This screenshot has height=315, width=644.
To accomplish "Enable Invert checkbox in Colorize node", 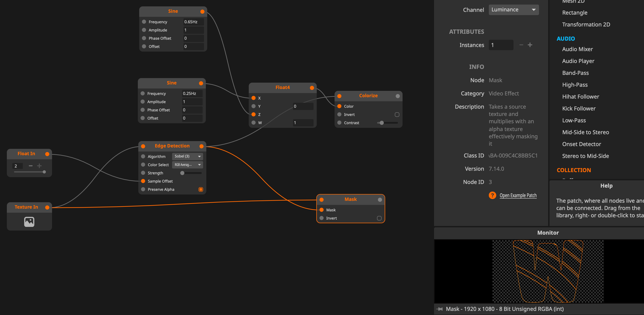I will [397, 115].
